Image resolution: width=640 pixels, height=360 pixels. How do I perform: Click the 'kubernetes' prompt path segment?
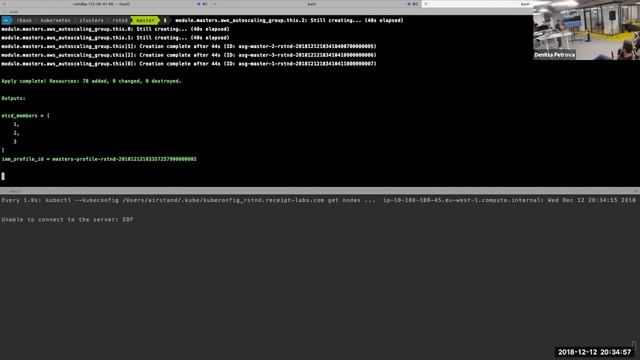(56, 20)
